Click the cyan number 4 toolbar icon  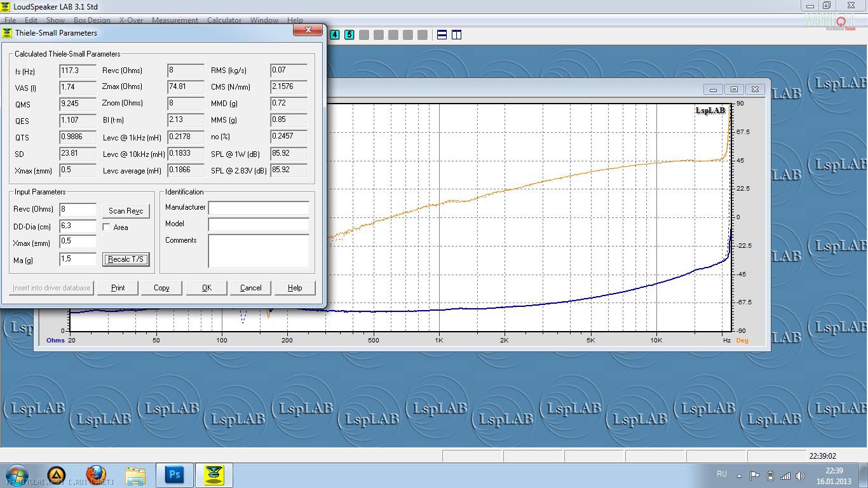(x=335, y=35)
